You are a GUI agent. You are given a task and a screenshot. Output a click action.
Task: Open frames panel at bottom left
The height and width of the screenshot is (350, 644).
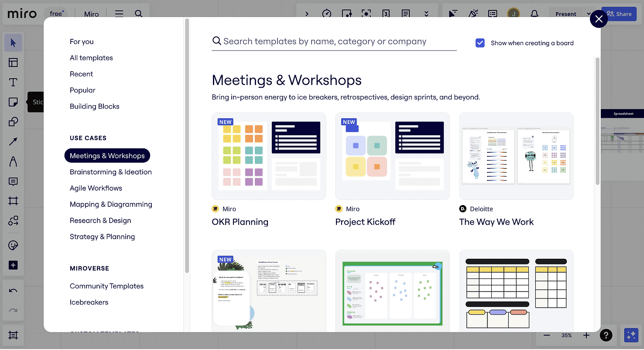(13, 335)
